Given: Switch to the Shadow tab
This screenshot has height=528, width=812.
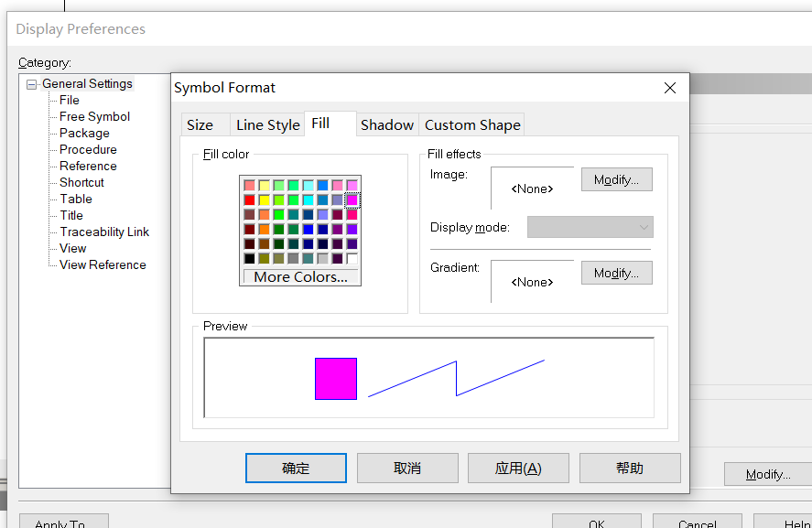Looking at the screenshot, I should (x=387, y=123).
